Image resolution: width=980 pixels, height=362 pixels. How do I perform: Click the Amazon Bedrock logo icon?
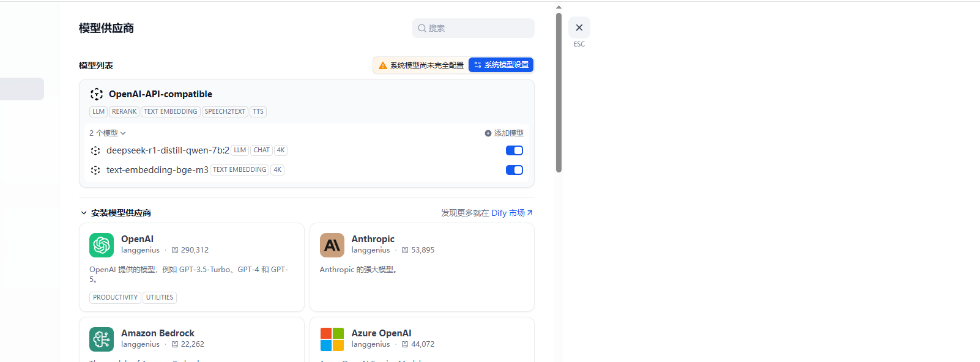point(102,339)
